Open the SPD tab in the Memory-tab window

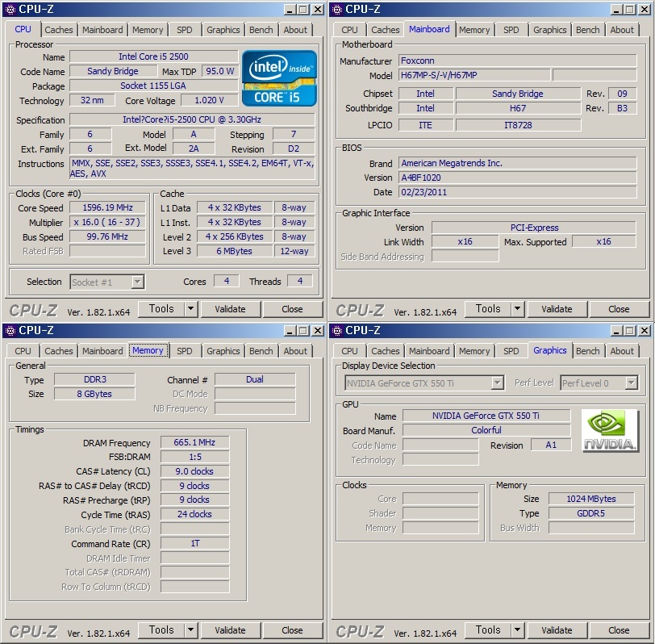coord(184,351)
